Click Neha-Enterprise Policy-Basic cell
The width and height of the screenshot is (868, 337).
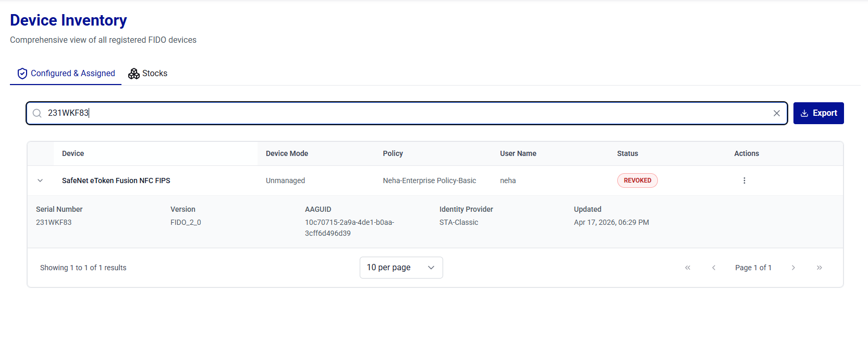tap(430, 180)
